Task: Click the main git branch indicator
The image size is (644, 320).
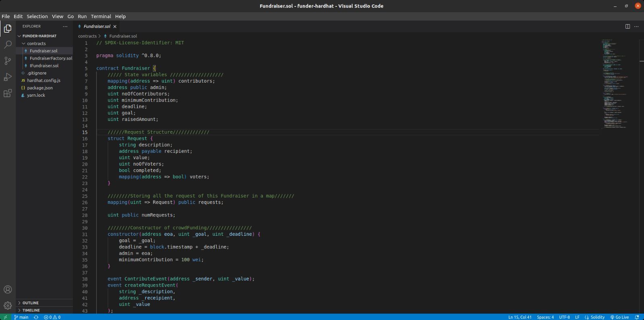Action: [21, 317]
